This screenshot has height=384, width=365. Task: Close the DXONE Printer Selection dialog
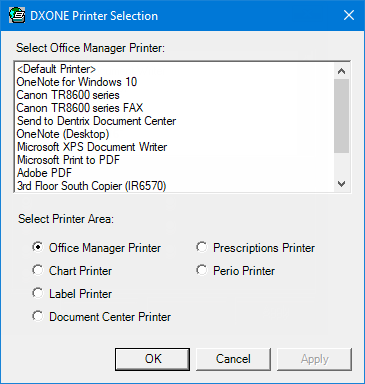tap(349, 15)
